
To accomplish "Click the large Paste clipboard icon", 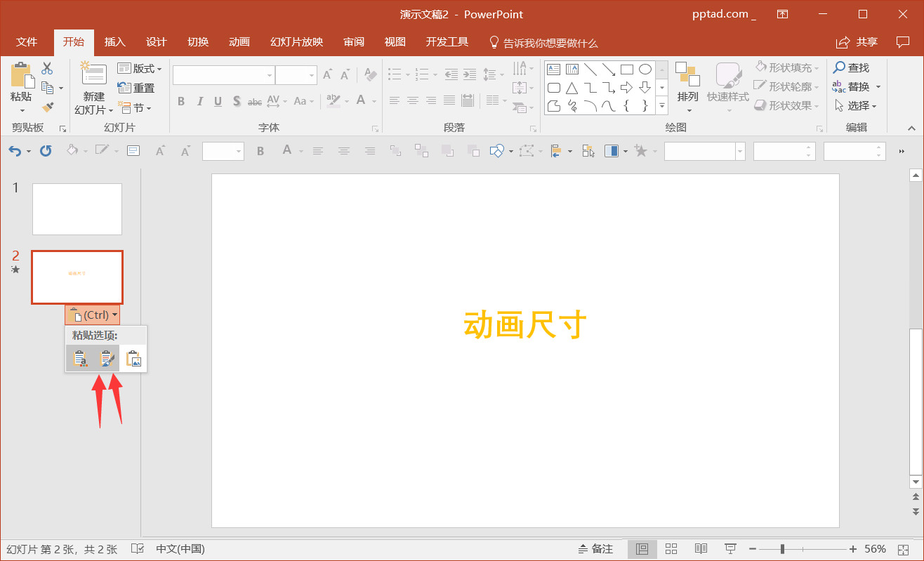I will 21,75.
